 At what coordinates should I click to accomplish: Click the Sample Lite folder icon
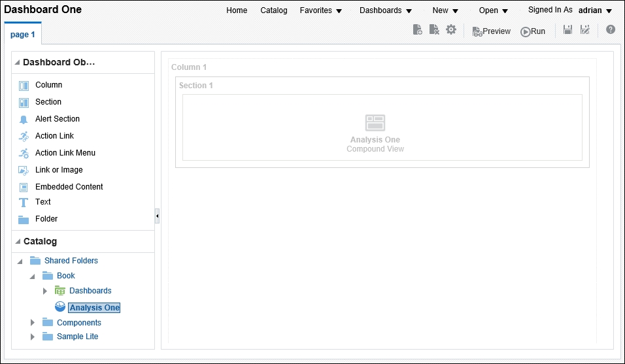(x=48, y=337)
